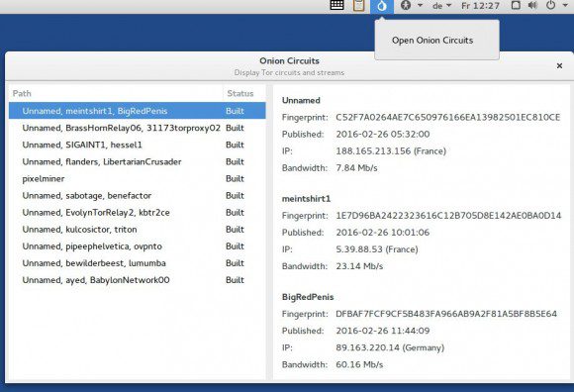This screenshot has width=574, height=392.
Task: Click IP 5.39.88.53 (France)
Action: pyautogui.click(x=377, y=249)
